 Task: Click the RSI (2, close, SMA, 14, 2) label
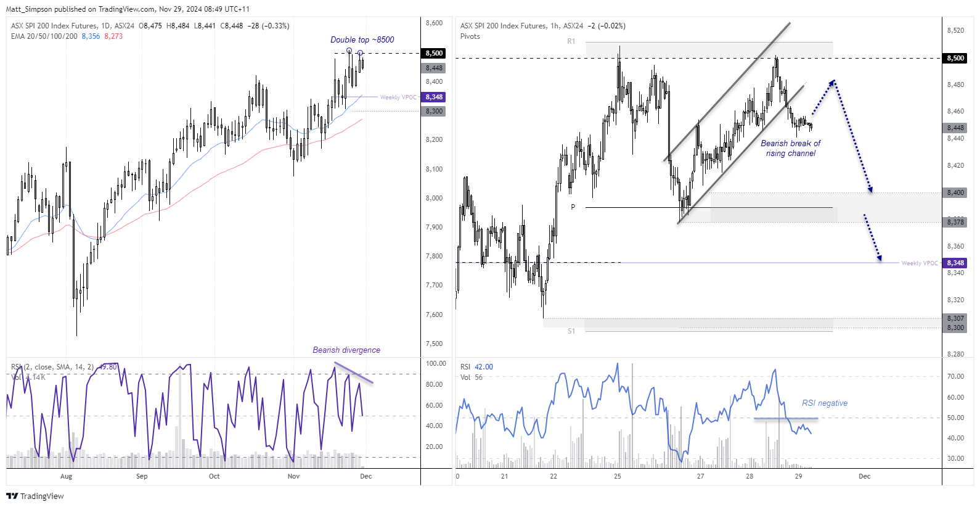pos(52,367)
